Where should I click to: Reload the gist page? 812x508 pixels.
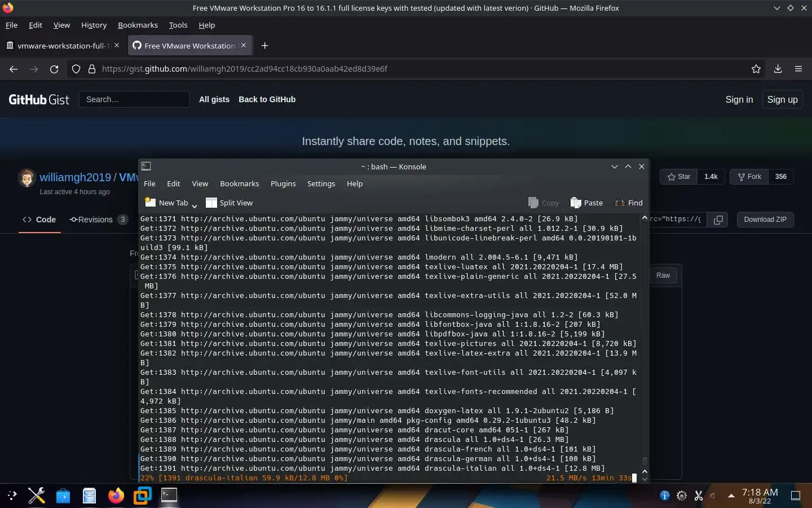[x=54, y=69]
